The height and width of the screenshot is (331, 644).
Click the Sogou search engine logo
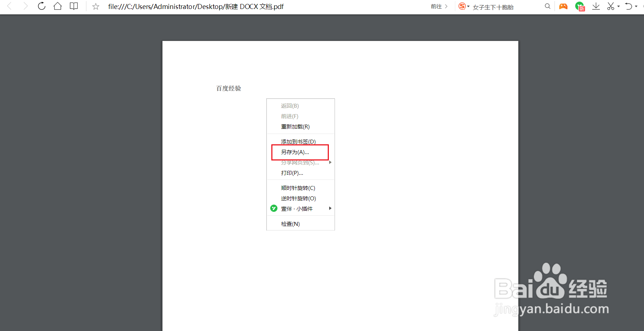(462, 6)
